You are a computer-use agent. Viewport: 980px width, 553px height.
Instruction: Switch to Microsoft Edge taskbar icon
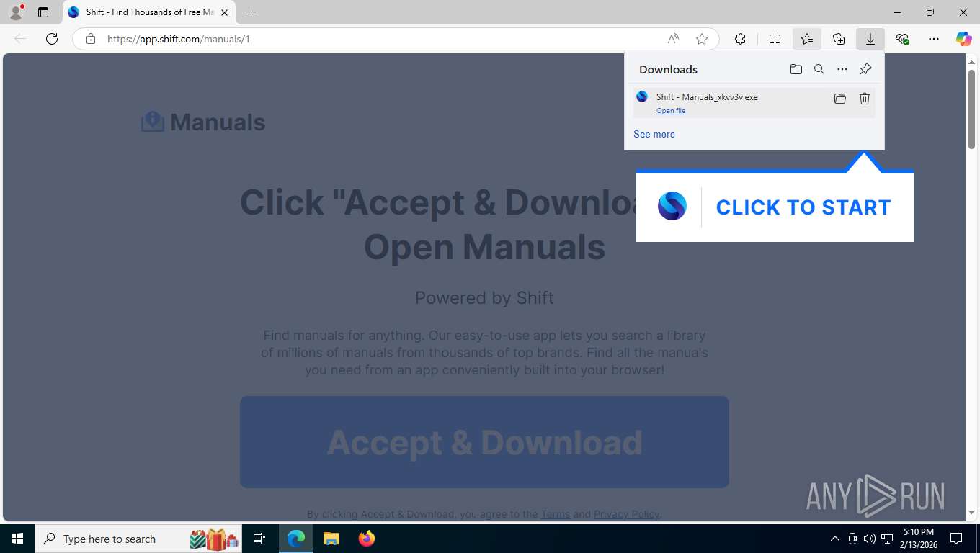296,539
